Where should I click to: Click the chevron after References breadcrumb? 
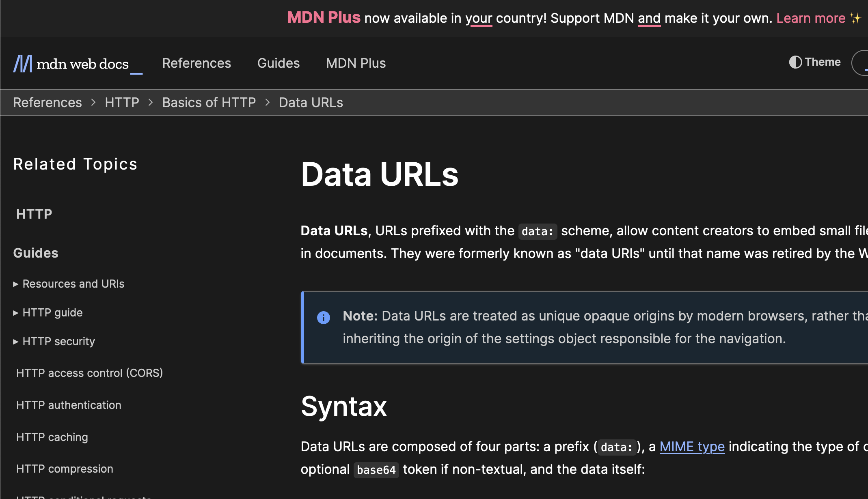93,102
